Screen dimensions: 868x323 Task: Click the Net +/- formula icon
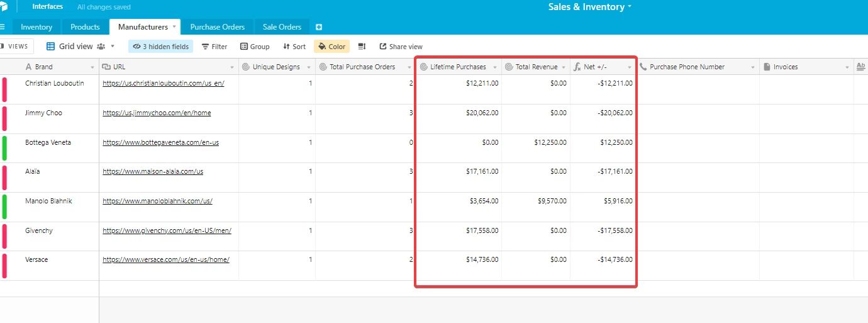coord(577,67)
